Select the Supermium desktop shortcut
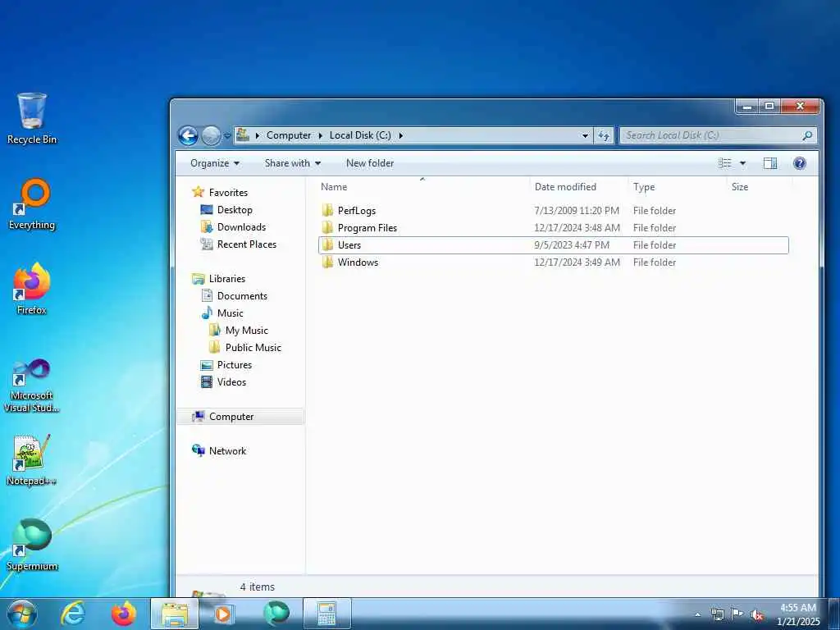The image size is (840, 630). (32, 545)
